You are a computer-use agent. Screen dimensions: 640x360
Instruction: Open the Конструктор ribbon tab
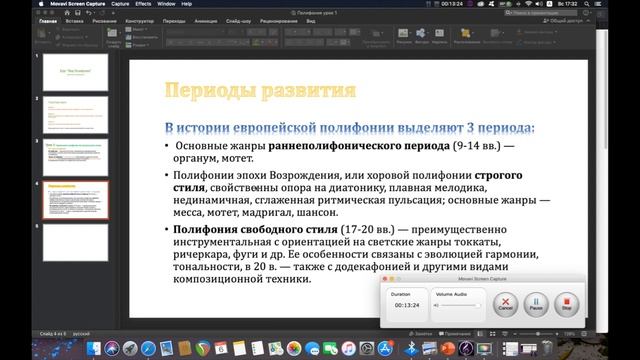[x=140, y=21]
